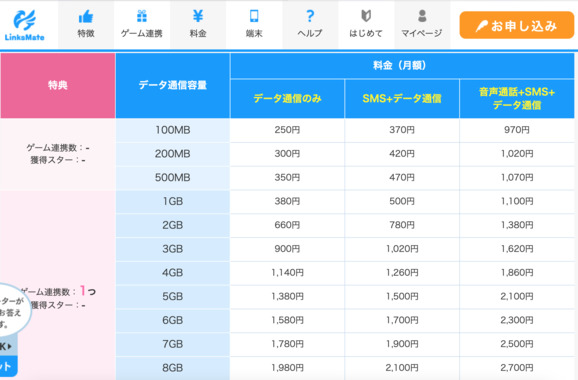Click the 250円 price cell
578x380 pixels.
[288, 130]
